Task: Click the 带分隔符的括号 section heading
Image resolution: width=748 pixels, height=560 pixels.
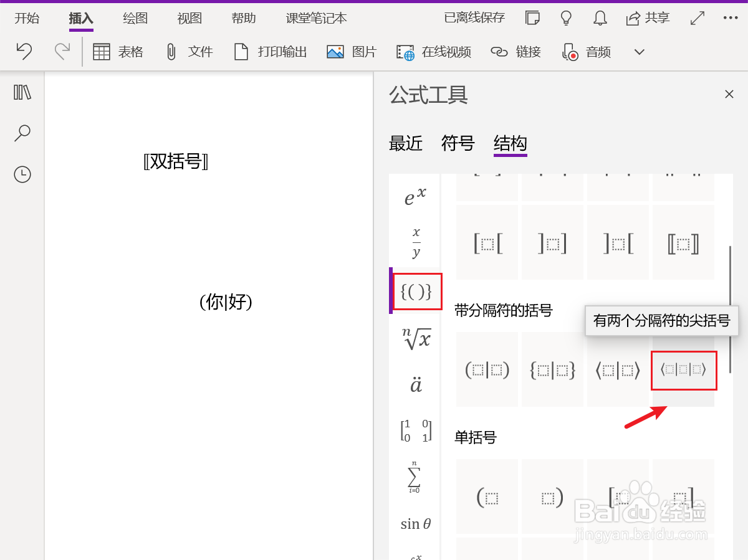Action: [x=504, y=310]
